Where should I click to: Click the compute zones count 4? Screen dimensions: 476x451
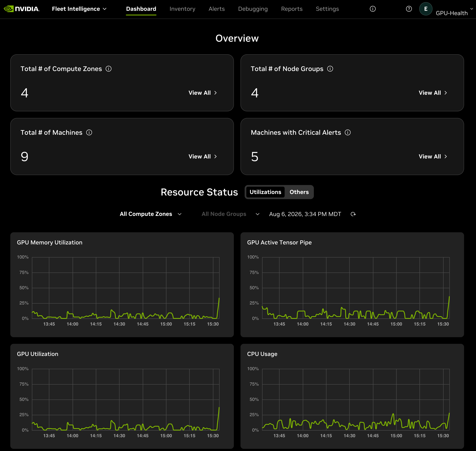(x=25, y=93)
